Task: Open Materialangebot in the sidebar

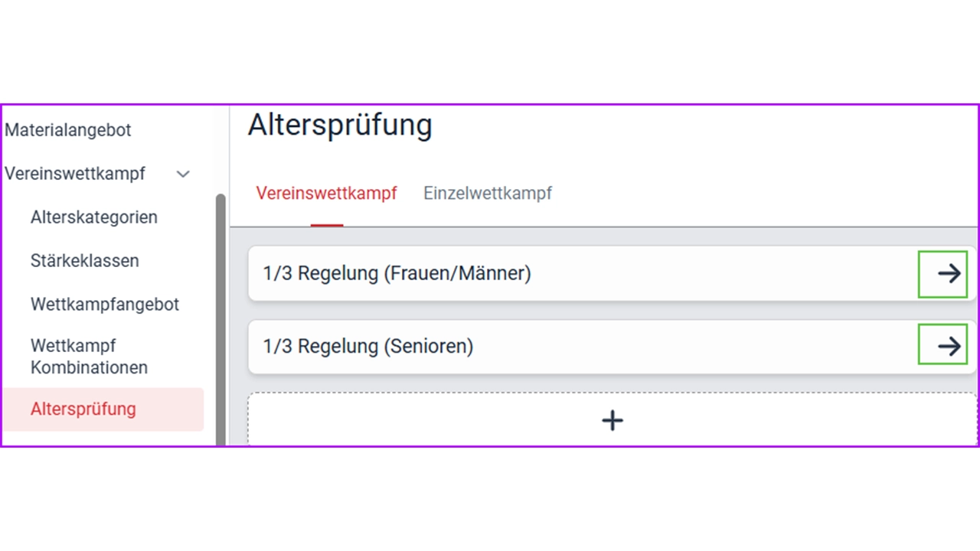Action: click(68, 130)
